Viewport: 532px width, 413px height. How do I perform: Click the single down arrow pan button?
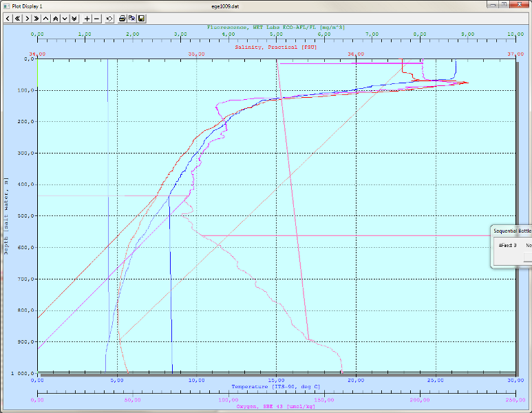[x=65, y=19]
